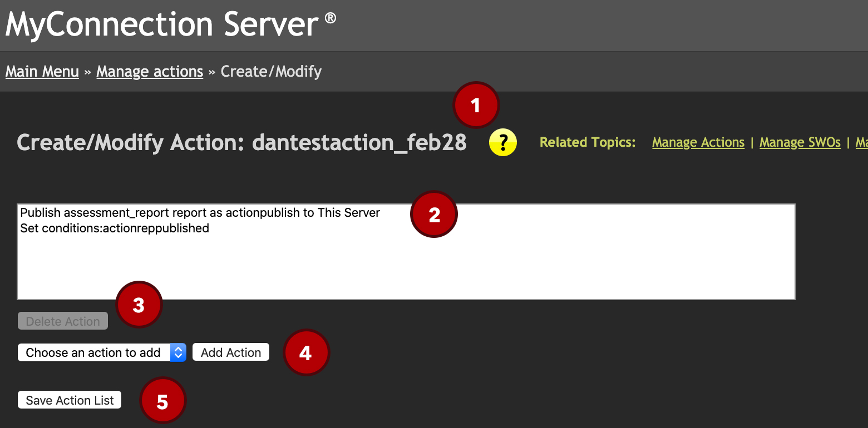Click the red callout marker numbered 3

pyautogui.click(x=139, y=305)
